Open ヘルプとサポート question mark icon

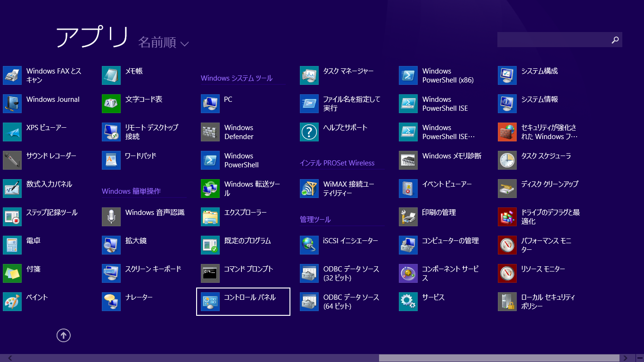(309, 132)
